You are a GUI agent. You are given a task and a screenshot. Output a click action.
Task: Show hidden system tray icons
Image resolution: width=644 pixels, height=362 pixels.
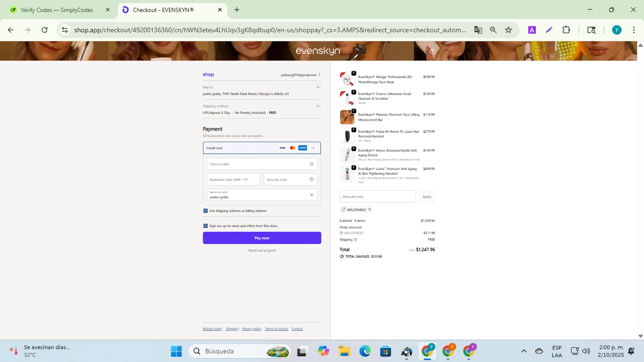point(524,351)
